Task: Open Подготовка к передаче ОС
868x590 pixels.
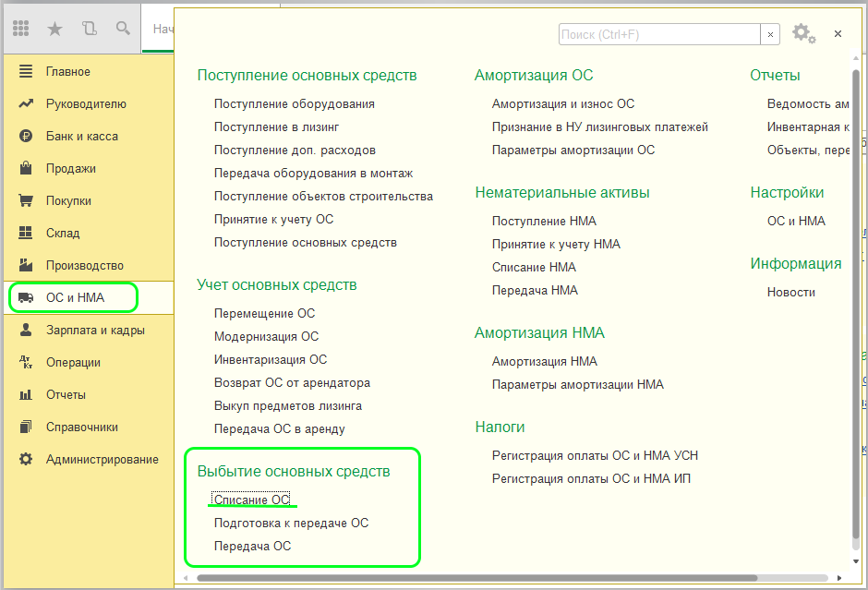Action: point(291,523)
